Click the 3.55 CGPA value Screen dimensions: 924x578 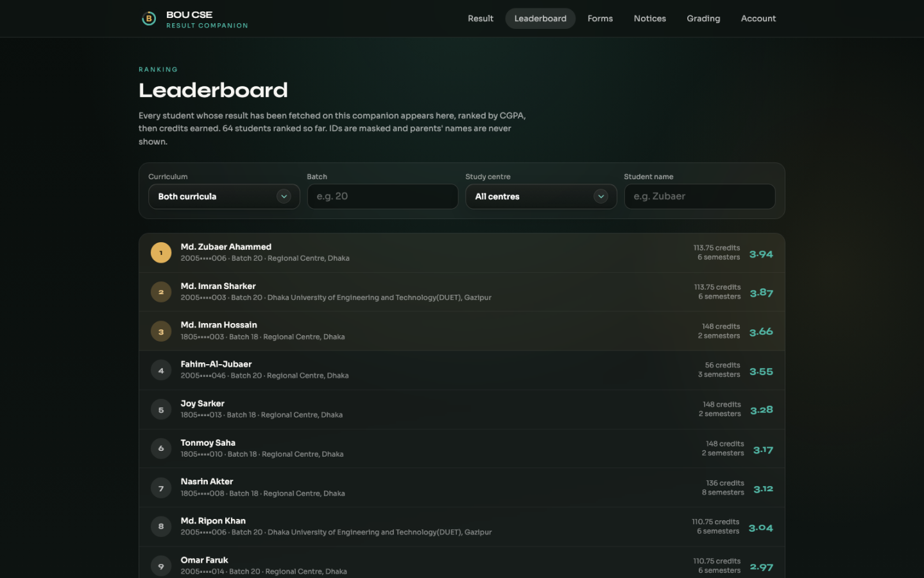[761, 372]
